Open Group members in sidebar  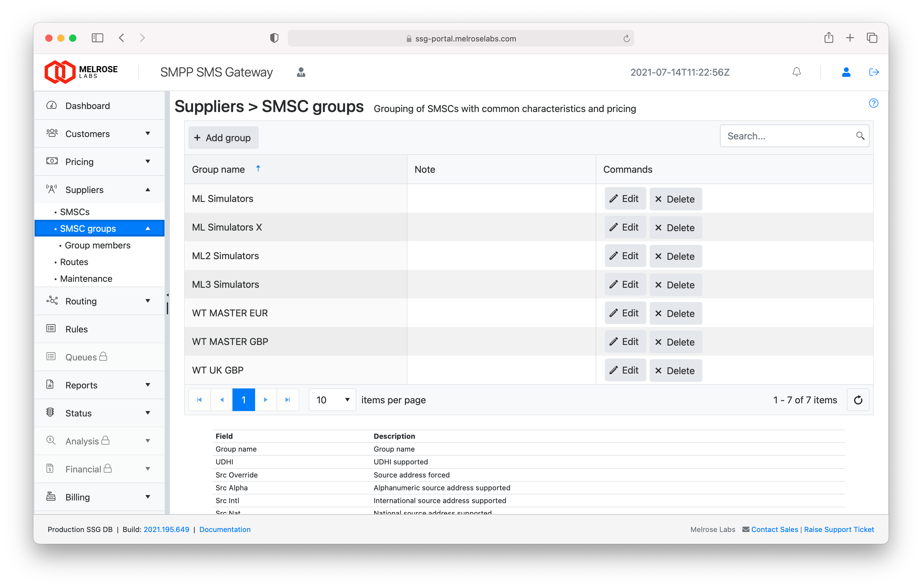98,245
